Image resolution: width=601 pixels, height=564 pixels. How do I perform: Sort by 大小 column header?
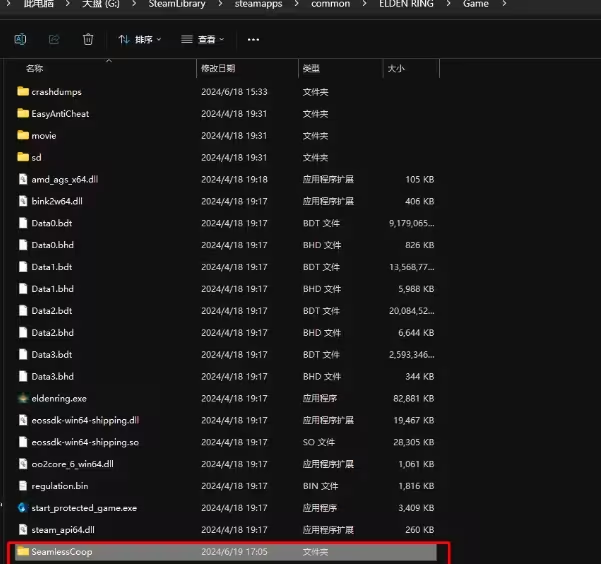[x=395, y=68]
